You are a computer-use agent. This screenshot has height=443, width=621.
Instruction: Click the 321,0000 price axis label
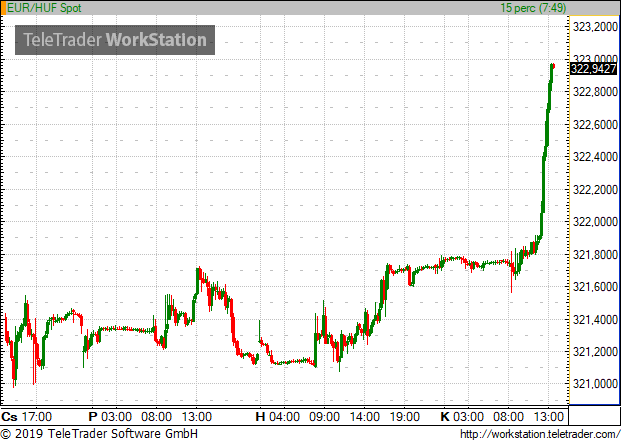(x=595, y=384)
